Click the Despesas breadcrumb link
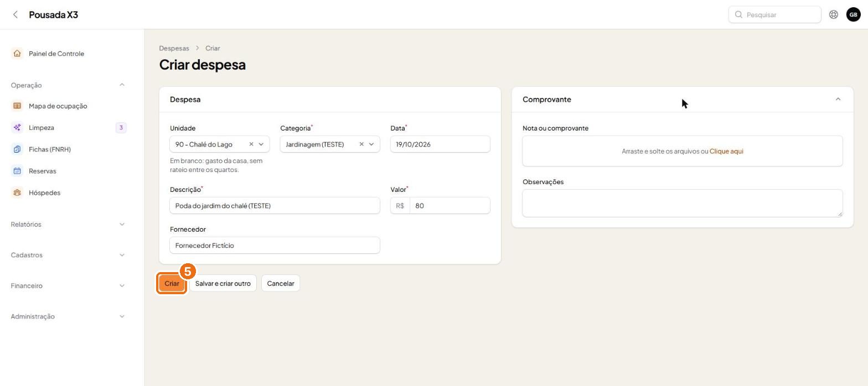Screen dimensions: 868x386 click(x=174, y=48)
